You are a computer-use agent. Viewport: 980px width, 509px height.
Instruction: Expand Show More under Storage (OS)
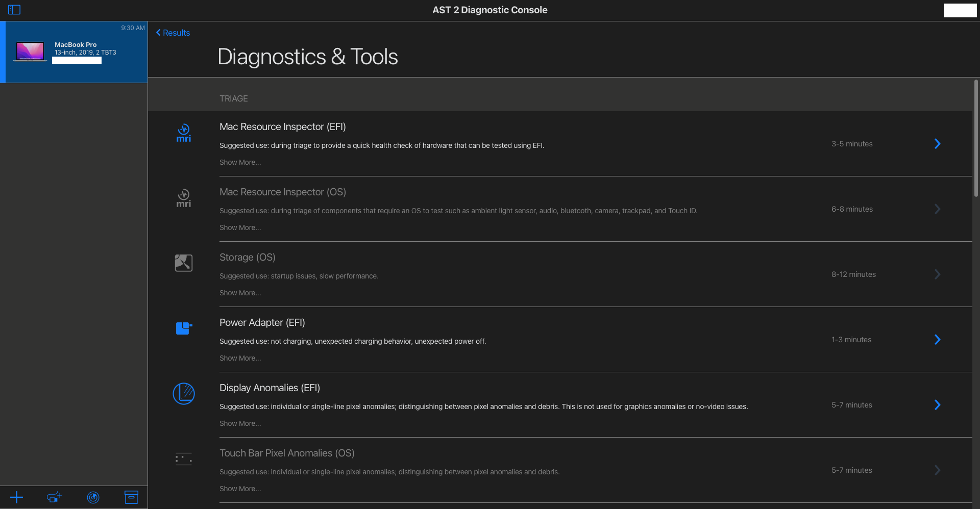(240, 293)
